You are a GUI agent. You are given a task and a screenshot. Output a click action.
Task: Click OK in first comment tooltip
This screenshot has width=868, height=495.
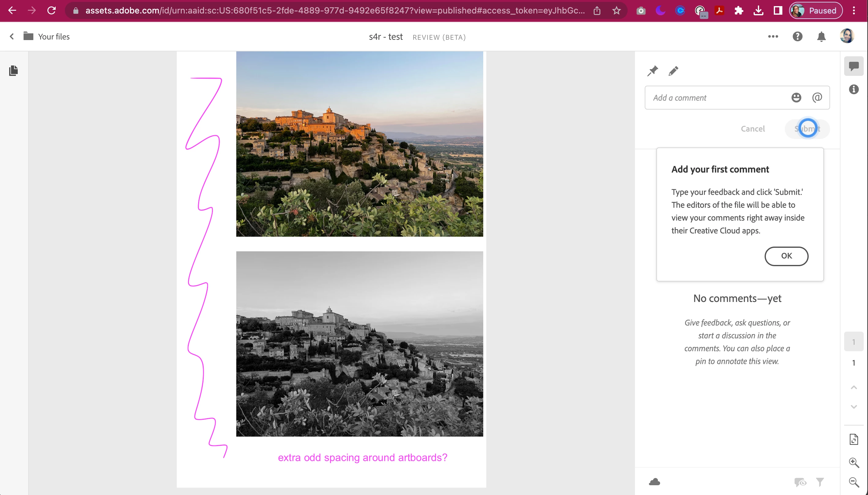point(786,256)
